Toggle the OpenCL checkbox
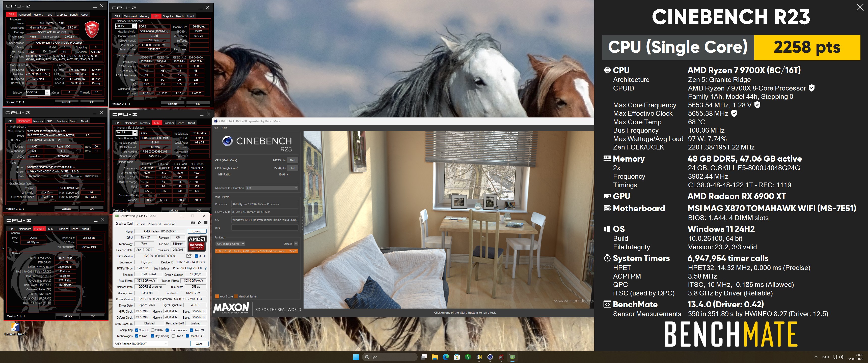The height and width of the screenshot is (363, 868). [x=137, y=330]
